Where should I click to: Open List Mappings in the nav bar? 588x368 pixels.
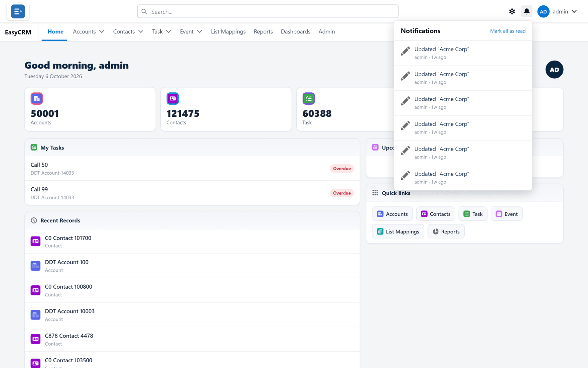(228, 31)
